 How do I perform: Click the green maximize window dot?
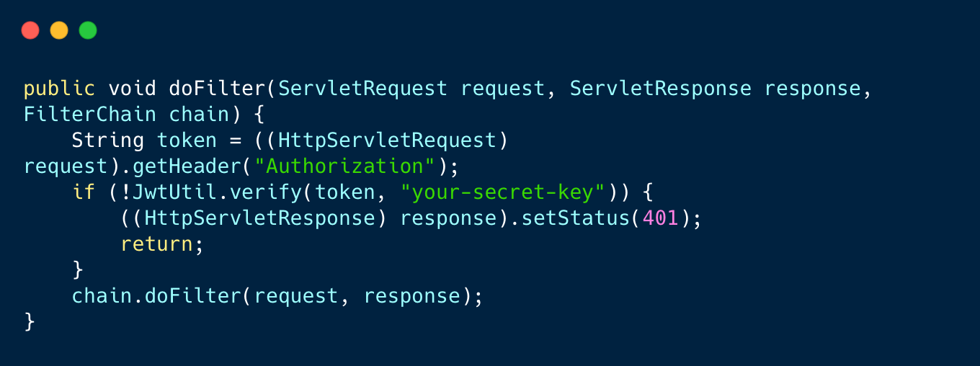[x=88, y=30]
